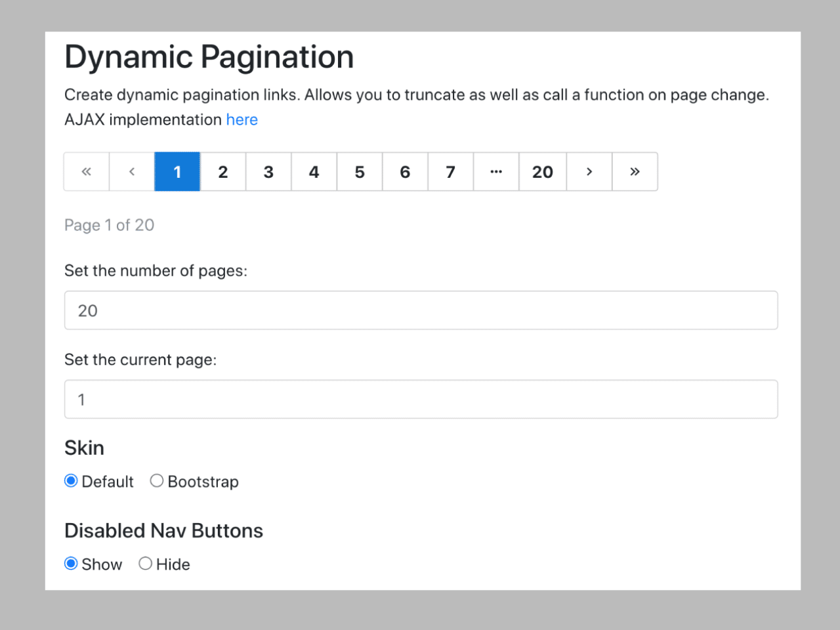
Task: Click the currently active page 1 button
Action: [177, 171]
